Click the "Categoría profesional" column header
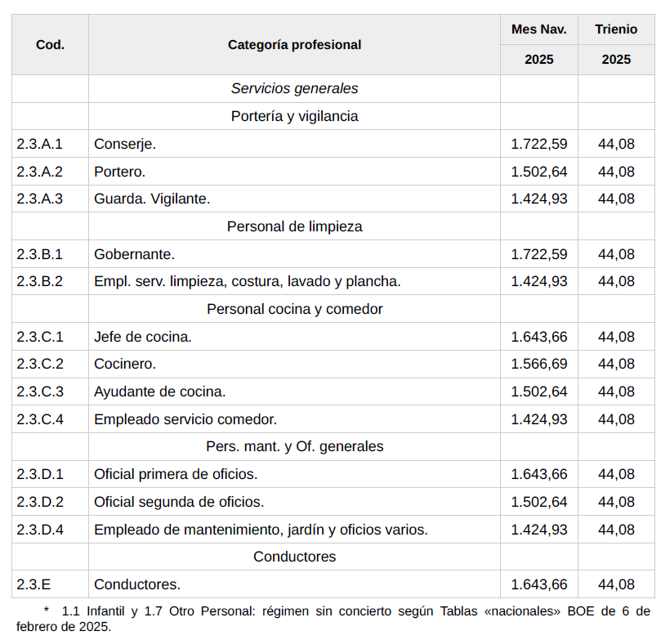This screenshot has height=644, width=670. (x=294, y=45)
